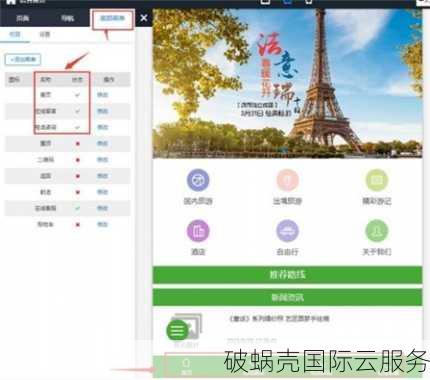Click the edit link in the third menu row
Image resolution: width=430 pixels, height=380 pixels.
point(102,127)
